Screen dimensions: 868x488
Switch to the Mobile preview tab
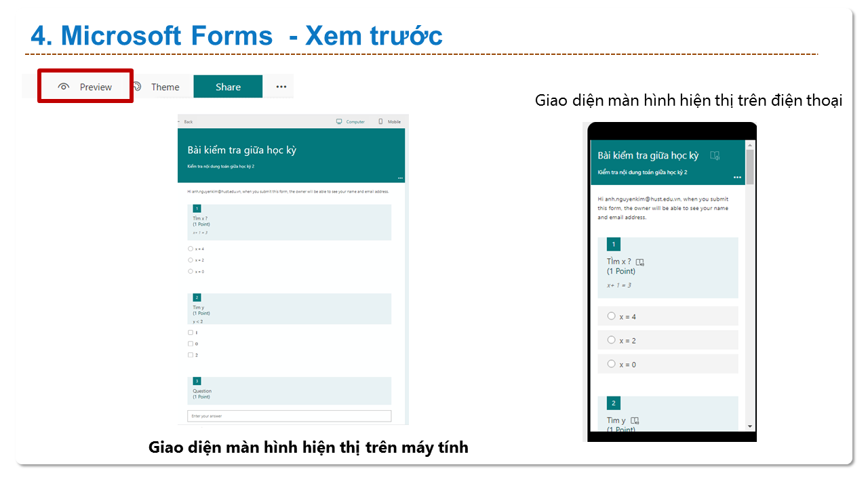pyautogui.click(x=390, y=122)
